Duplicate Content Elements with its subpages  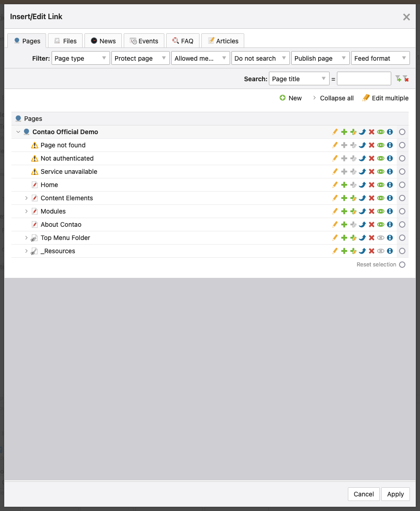coord(353,198)
